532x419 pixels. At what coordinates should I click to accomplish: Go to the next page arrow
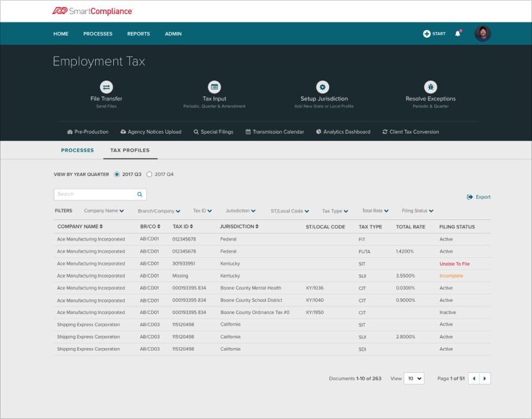(x=485, y=378)
